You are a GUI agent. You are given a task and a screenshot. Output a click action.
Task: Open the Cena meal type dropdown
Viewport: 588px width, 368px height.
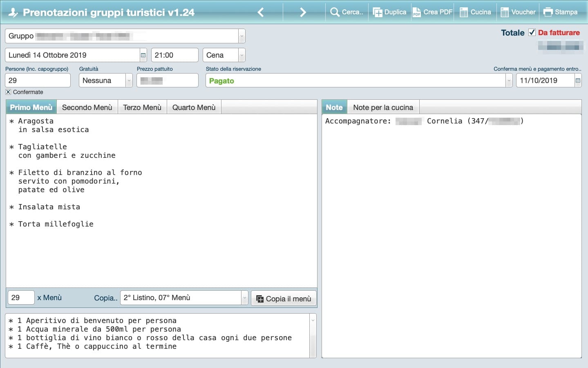[x=241, y=55]
